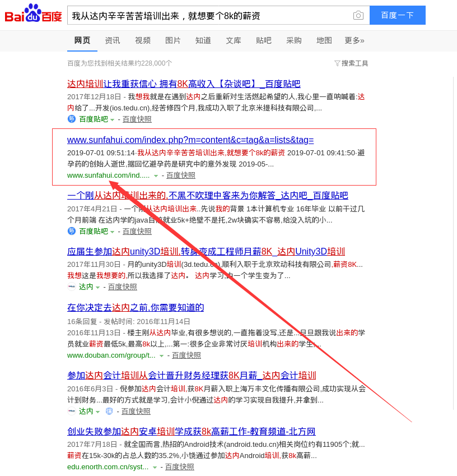Select the 网页 tab

pos(82,40)
